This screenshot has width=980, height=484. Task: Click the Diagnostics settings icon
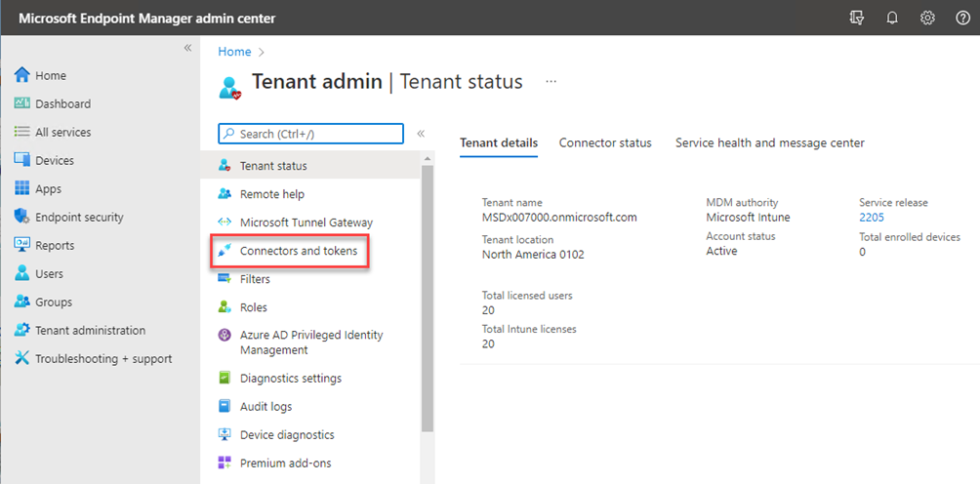225,379
